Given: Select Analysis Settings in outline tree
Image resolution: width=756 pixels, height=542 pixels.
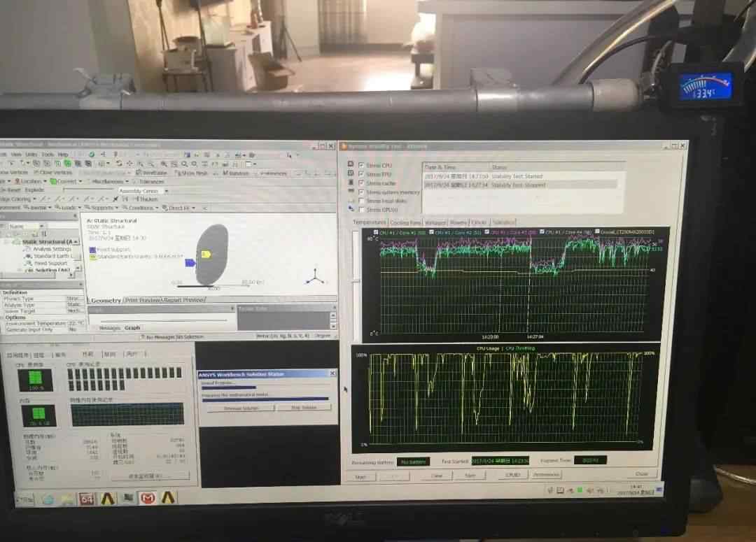Looking at the screenshot, I should pyautogui.click(x=48, y=249).
